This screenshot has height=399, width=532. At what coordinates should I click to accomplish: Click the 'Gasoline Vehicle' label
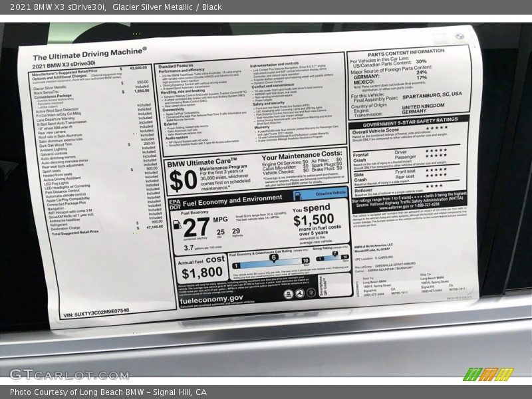331,193
